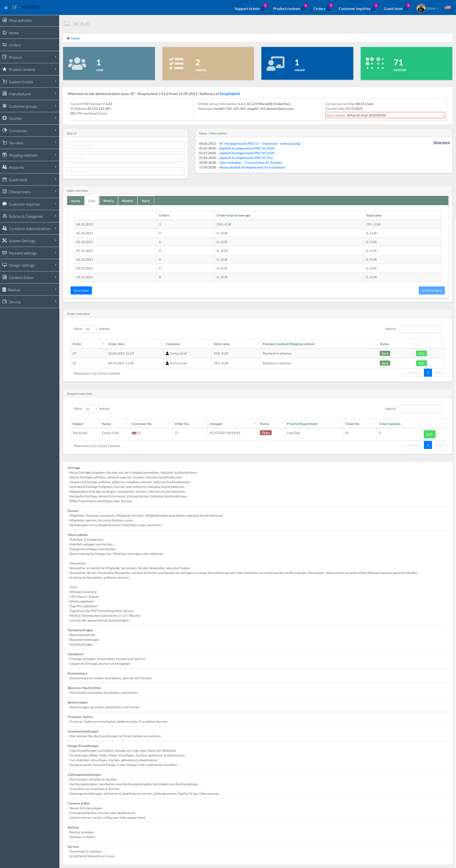Viewport: 456px width, 868px height.
Task: Open the Home breadcrumb link
Action: 76,38
